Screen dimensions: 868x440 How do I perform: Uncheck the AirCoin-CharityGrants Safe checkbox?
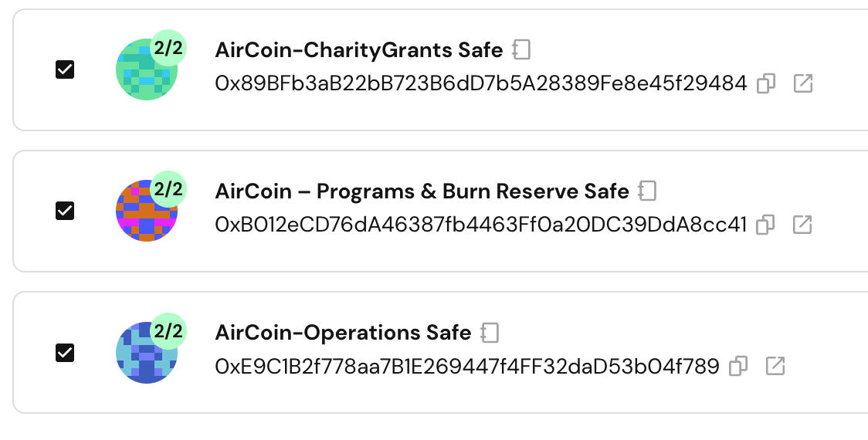click(x=65, y=69)
